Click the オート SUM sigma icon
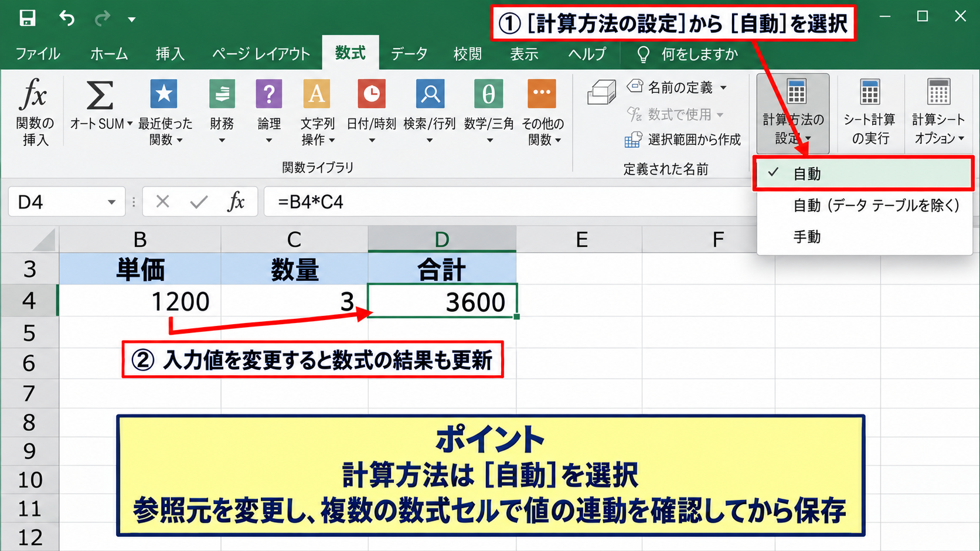The width and height of the screenshot is (980, 551). 100,95
